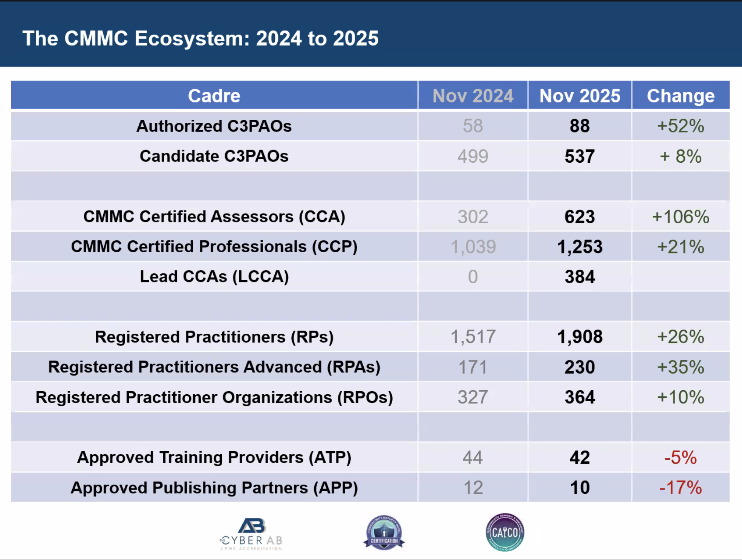Click the Change column header

coord(681,96)
